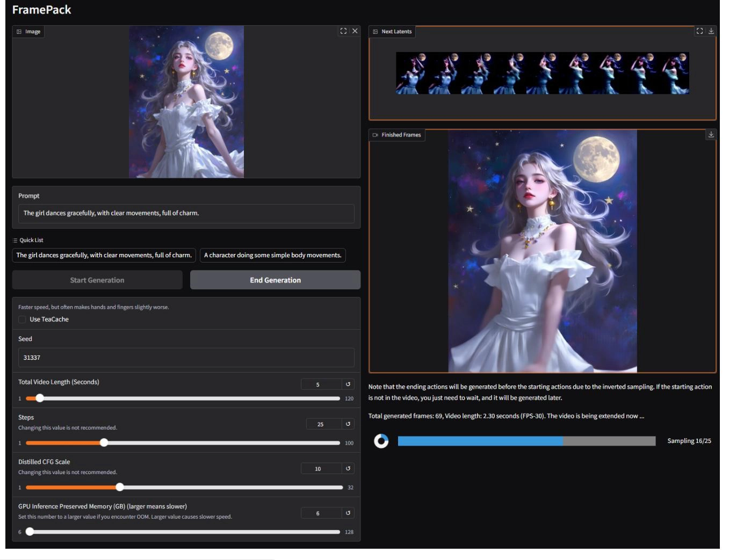The width and height of the screenshot is (729, 560).
Task: Click into the Prompt text box
Action: click(x=186, y=213)
